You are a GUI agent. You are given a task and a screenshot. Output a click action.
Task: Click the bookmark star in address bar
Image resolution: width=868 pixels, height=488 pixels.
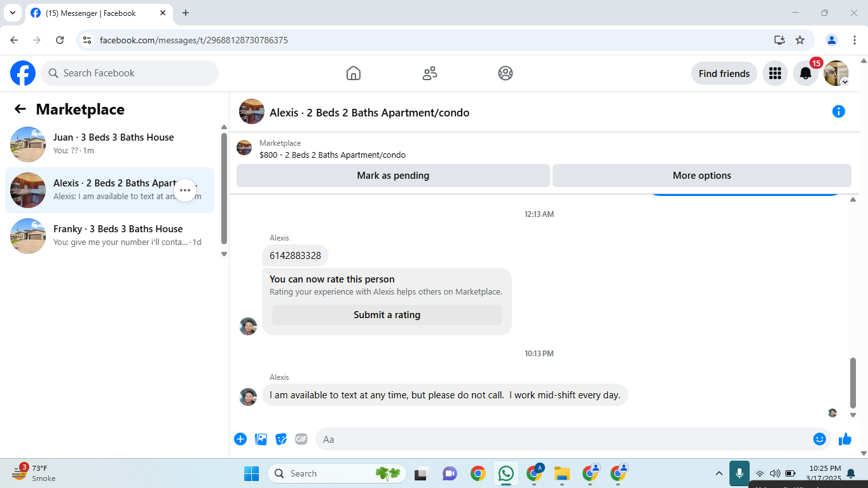800,40
